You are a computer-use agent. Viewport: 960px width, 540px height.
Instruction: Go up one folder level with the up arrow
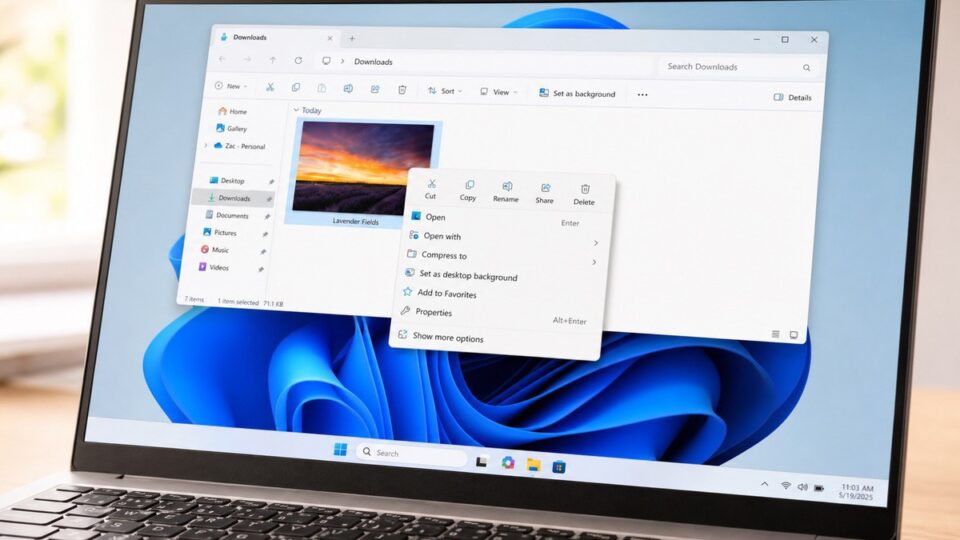click(272, 60)
